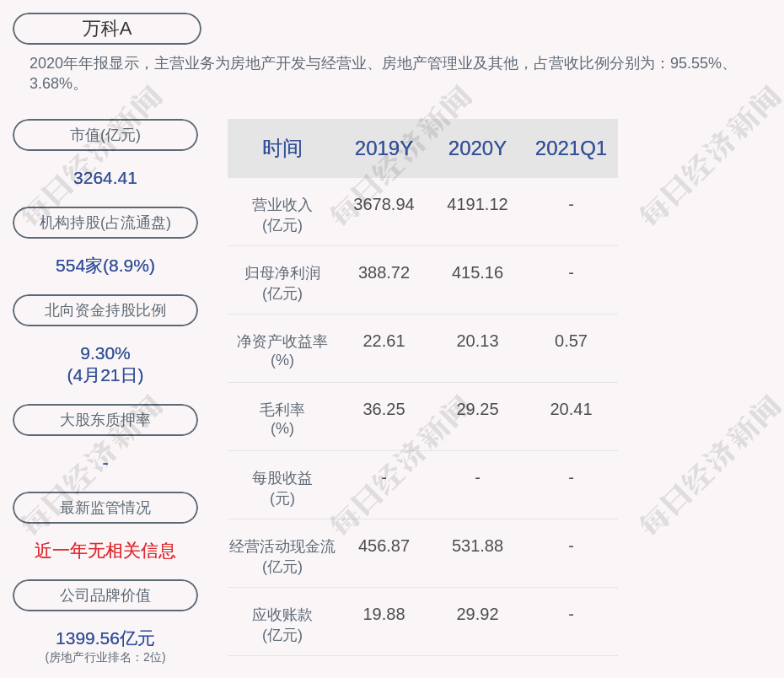Viewport: 784px width, 678px height.
Task: Click the 机构持股(占流通盘) label pill
Action: click(105, 223)
